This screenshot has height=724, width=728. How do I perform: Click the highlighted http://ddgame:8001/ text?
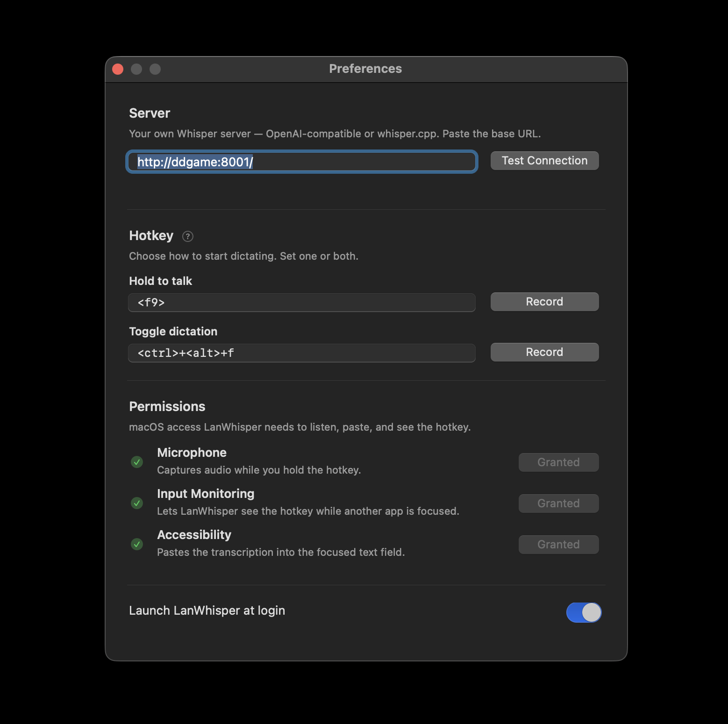[194, 162]
